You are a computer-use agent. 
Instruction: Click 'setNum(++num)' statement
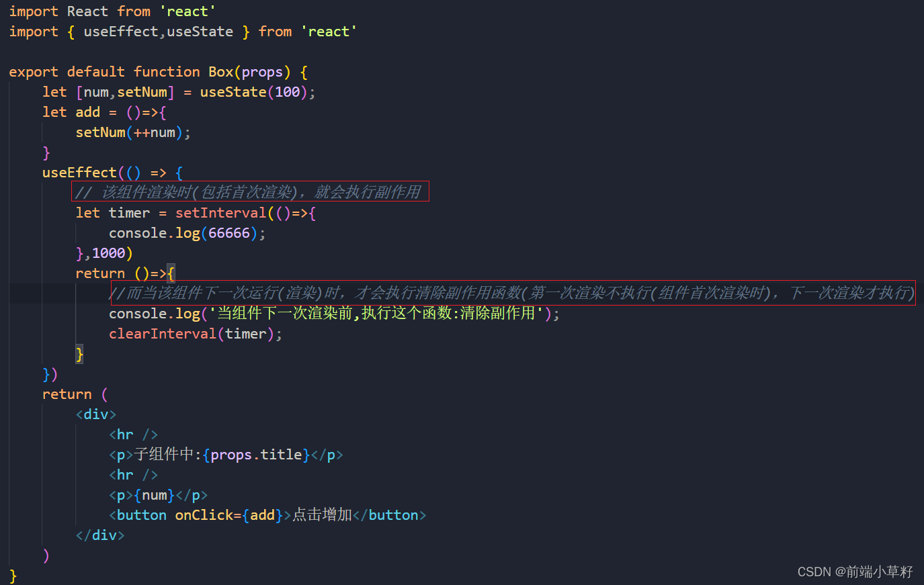tap(133, 132)
